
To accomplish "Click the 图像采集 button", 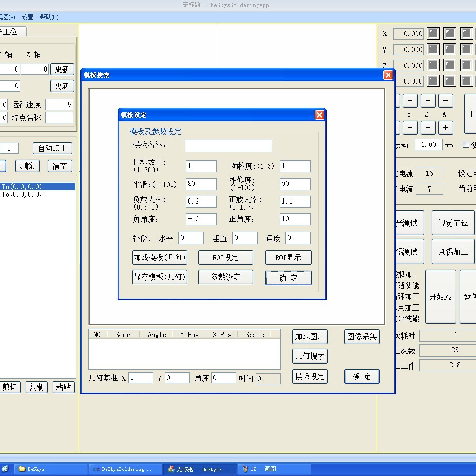I will click(x=362, y=337).
